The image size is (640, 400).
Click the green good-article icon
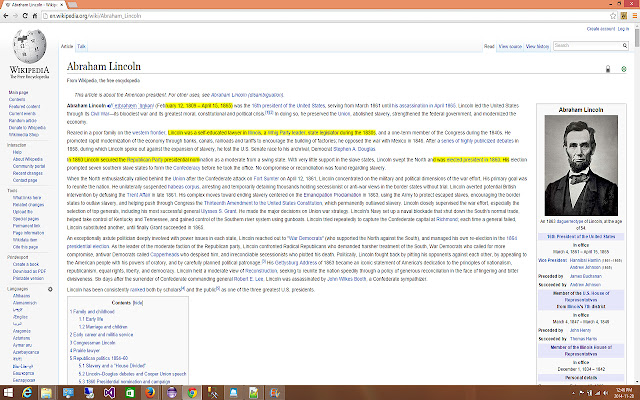(624, 69)
